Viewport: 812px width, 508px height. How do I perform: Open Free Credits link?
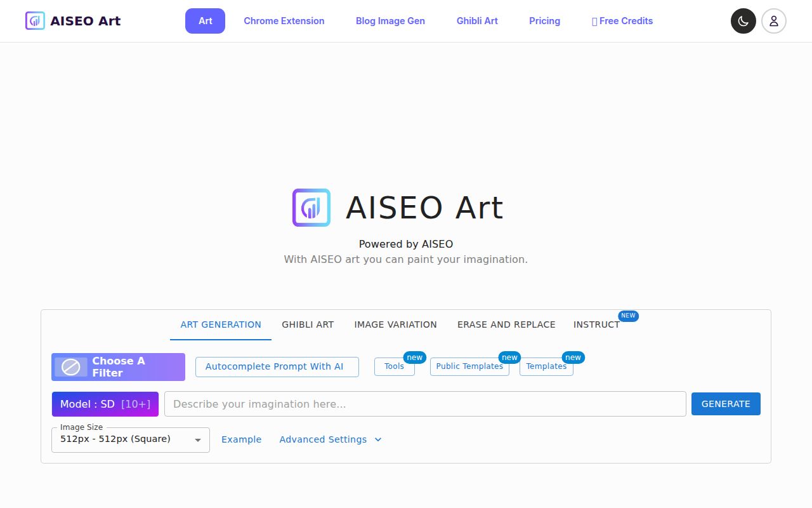click(x=622, y=21)
